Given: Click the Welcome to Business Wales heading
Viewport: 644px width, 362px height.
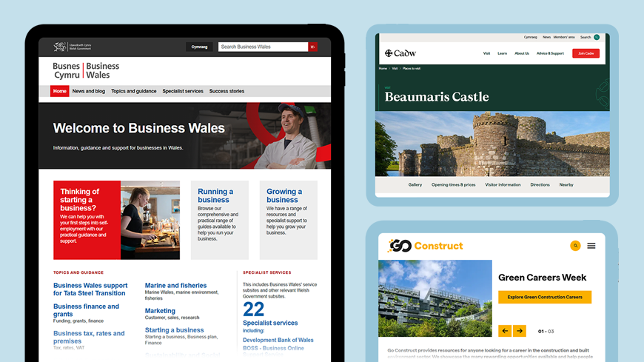Looking at the screenshot, I should [139, 128].
